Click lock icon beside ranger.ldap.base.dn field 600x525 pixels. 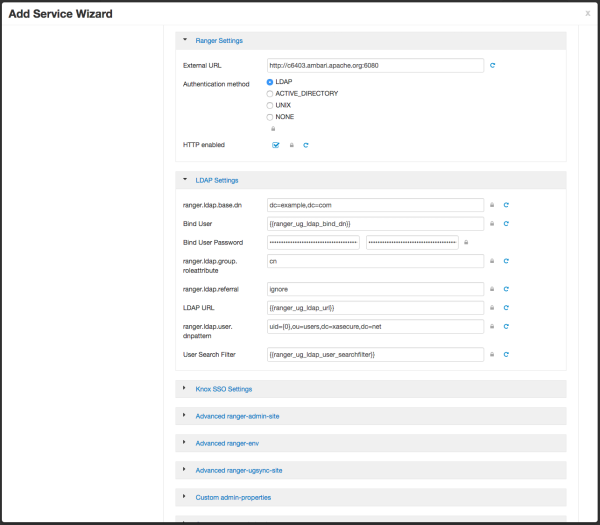pos(492,204)
